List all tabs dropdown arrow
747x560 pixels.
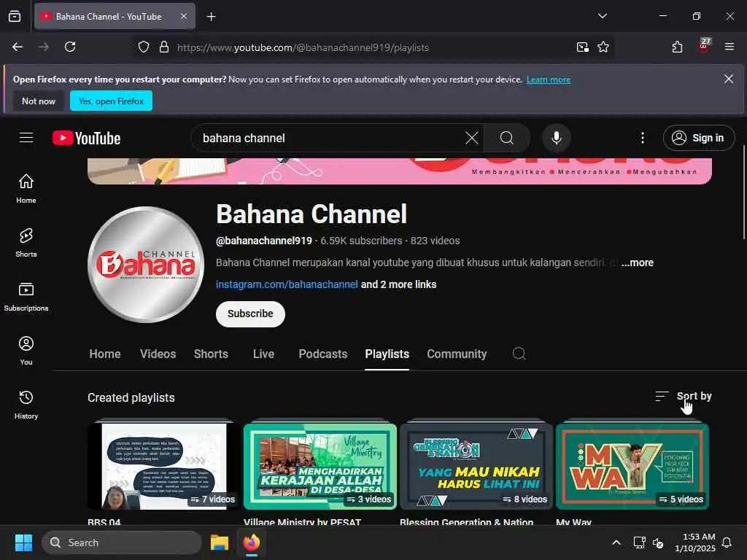[x=602, y=16]
